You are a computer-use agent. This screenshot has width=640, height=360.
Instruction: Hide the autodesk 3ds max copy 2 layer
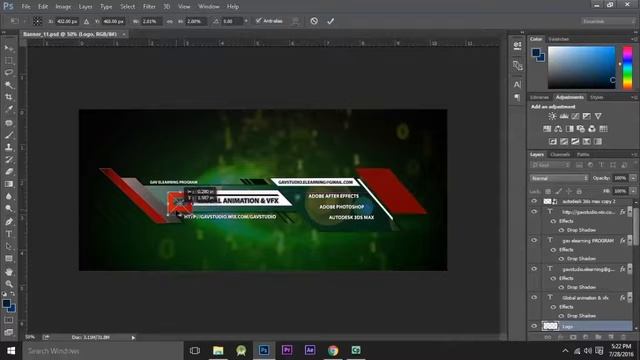(x=534, y=201)
